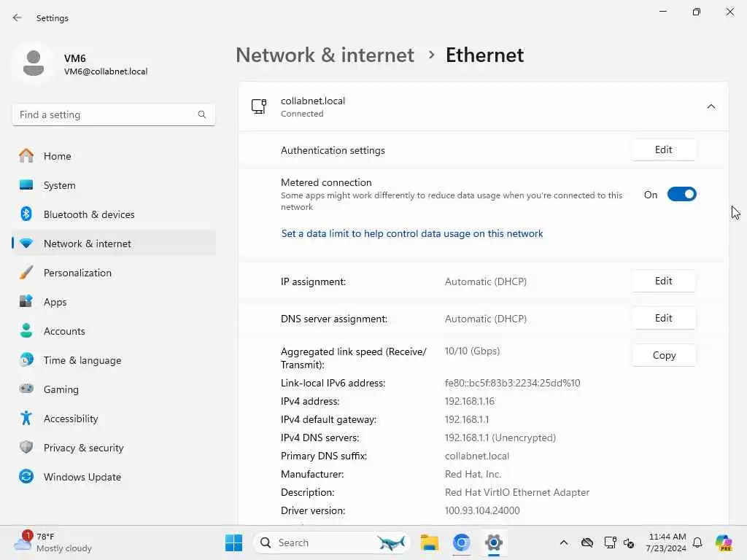Copy the network properties

click(x=663, y=356)
